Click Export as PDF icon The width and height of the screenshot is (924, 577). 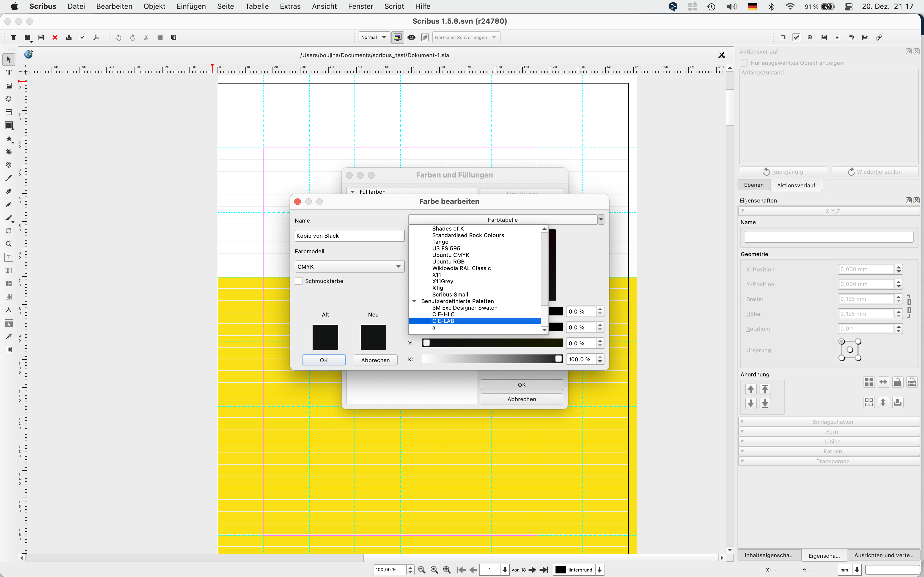pos(96,37)
